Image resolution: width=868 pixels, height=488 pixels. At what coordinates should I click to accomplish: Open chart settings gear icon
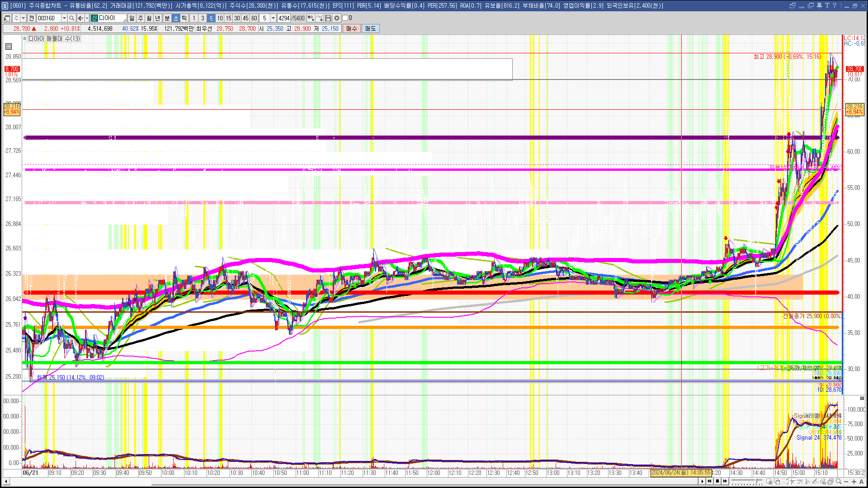point(337,18)
